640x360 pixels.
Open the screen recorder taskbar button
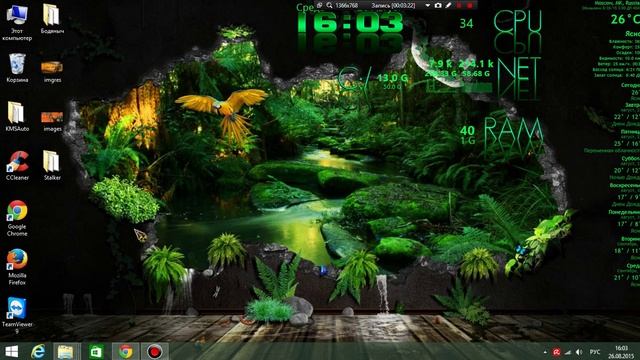155,351
